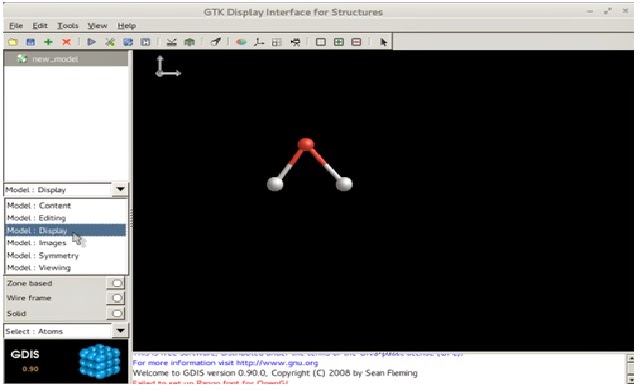
Task: Click the axes indicator in the viewport
Action: click(x=167, y=66)
